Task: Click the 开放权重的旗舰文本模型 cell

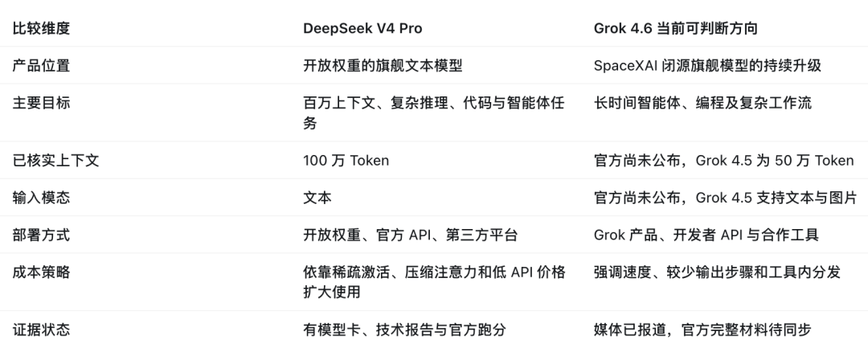Action: [383, 65]
